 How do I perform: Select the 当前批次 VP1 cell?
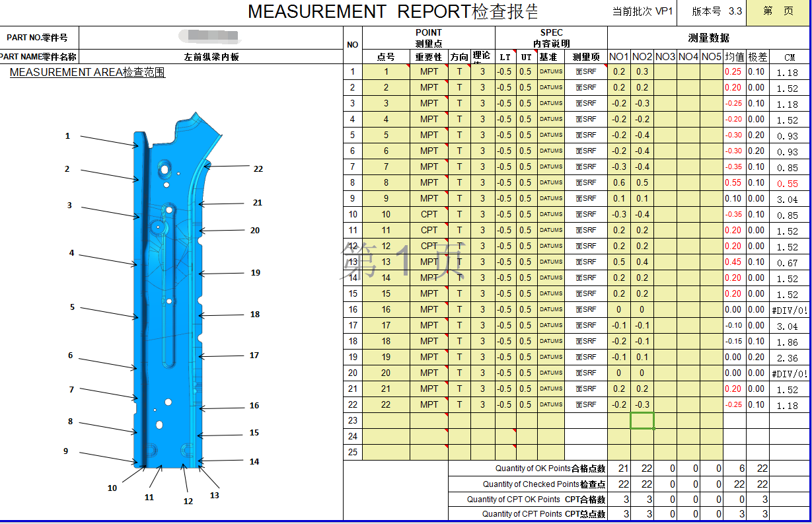pos(642,12)
